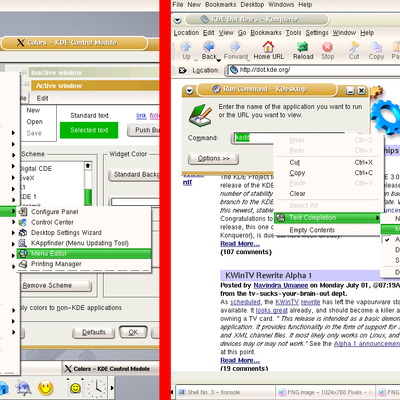
Task: Open the Bookmarks menu in Konqueror
Action: (x=266, y=33)
